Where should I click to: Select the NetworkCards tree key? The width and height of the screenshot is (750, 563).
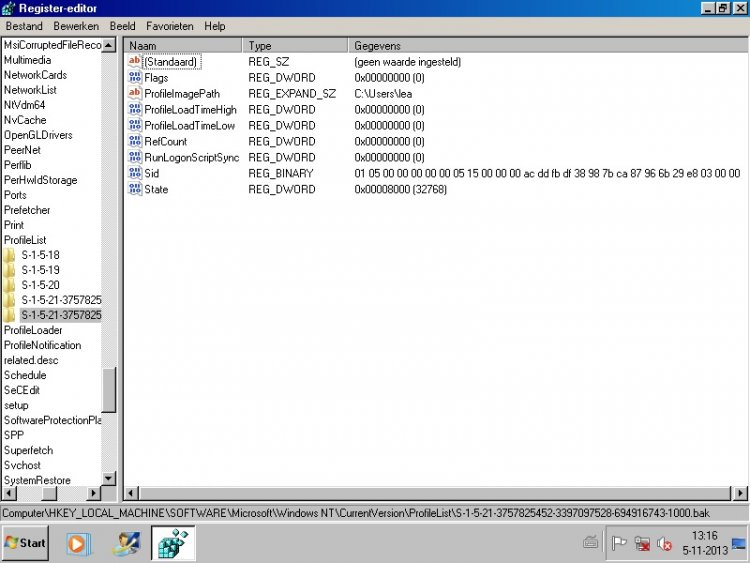pos(35,75)
